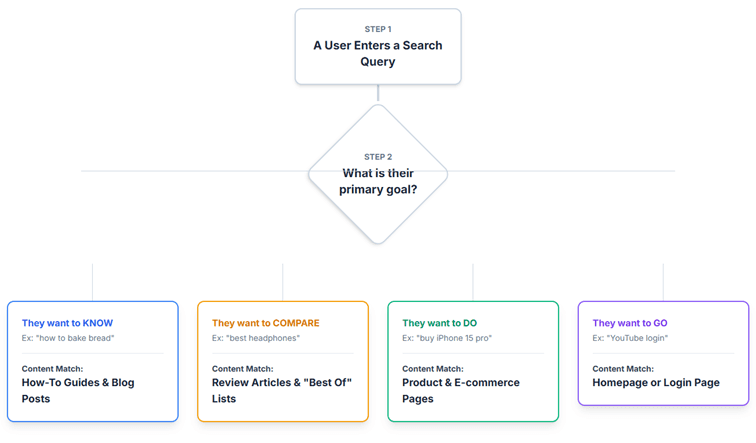This screenshot has height=443, width=756.
Task: Click 'Product & E-commerce Pages' text
Action: tap(461, 390)
